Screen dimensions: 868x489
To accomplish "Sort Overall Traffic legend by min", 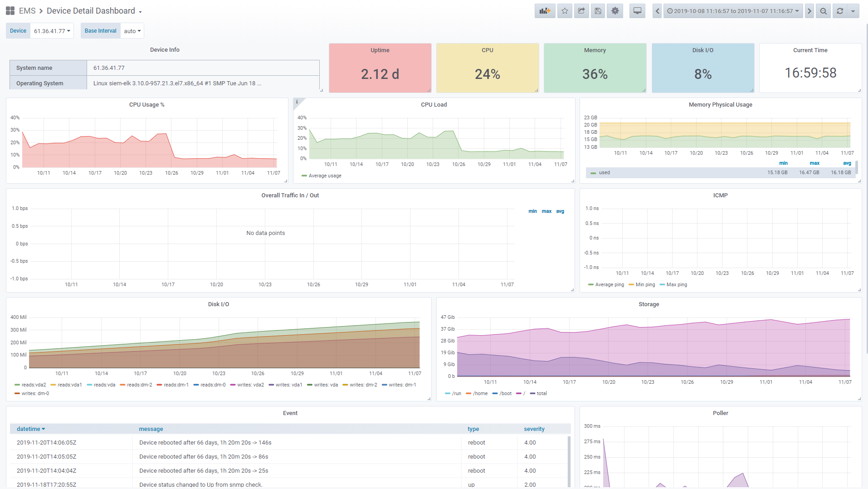I will point(532,211).
